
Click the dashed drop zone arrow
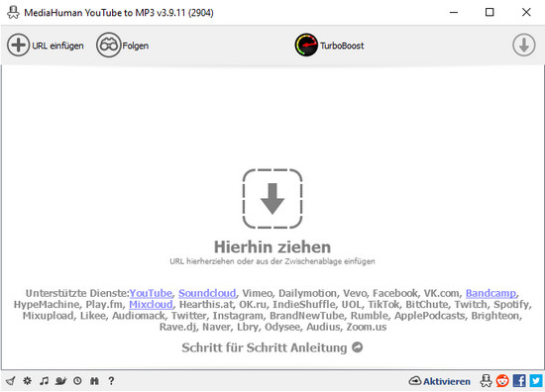point(272,199)
